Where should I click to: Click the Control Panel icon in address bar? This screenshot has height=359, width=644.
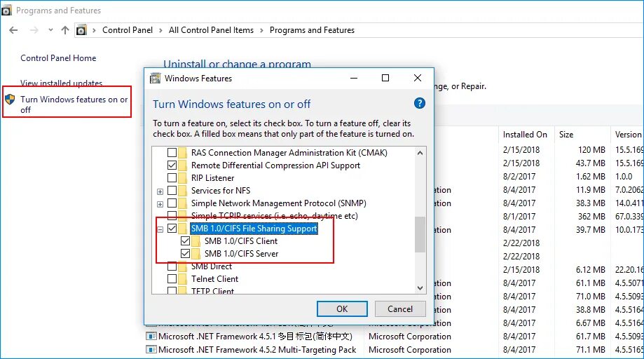click(81, 30)
